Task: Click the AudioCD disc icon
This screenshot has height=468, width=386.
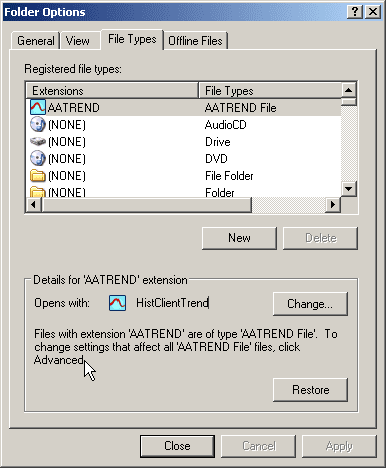Action: [37, 125]
